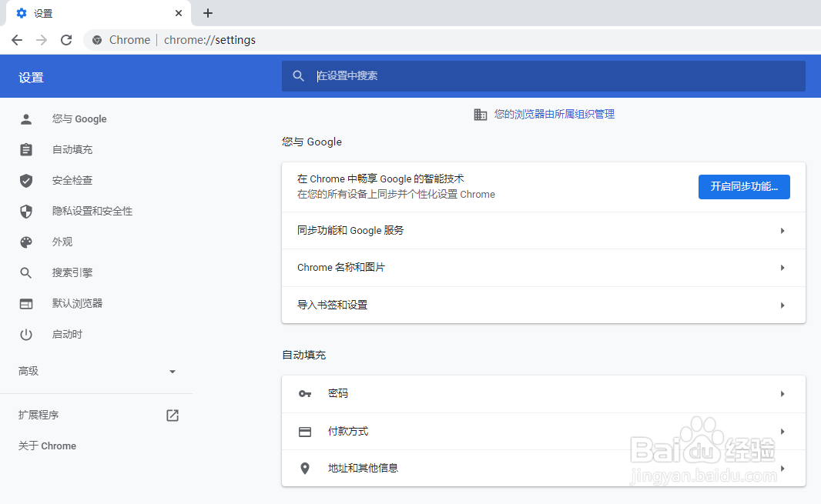Click the search icon for 搜索引擎

[26, 272]
